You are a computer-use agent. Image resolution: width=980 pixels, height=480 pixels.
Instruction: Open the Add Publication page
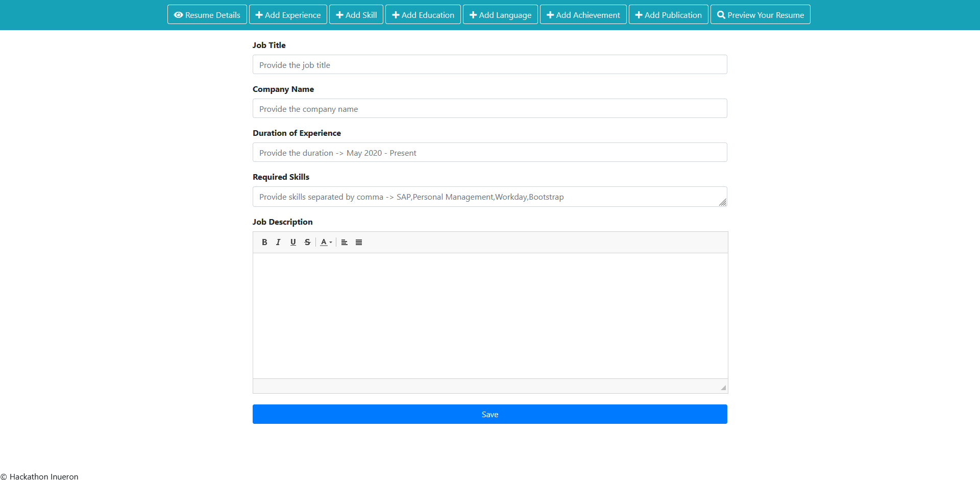[668, 15]
